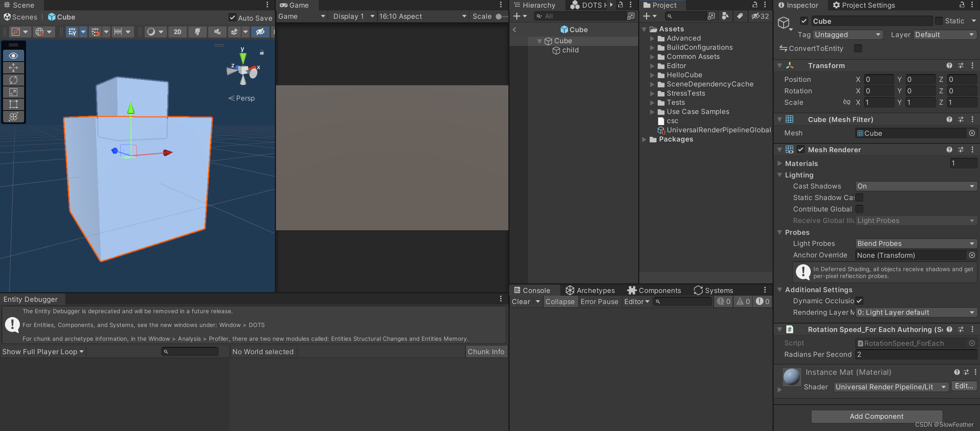Collapse the Cube node in Hierarchy
Viewport: 980px width, 431px height.
coord(539,41)
